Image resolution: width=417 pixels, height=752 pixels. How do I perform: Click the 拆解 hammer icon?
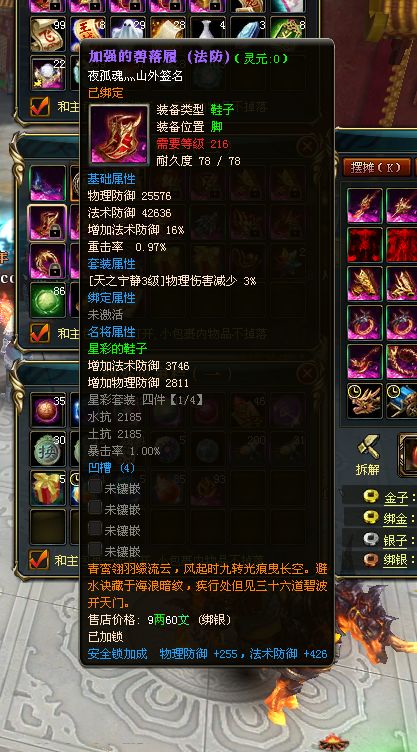(x=368, y=447)
